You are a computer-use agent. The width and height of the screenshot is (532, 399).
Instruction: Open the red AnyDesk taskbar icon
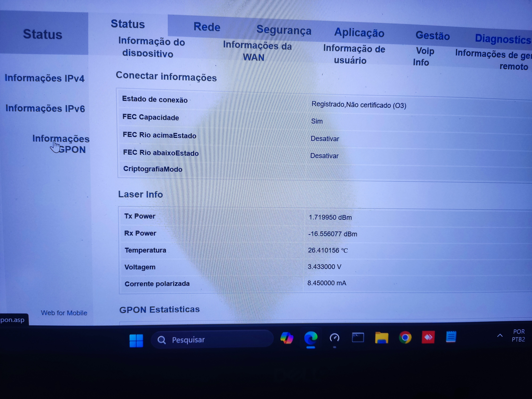[428, 337]
